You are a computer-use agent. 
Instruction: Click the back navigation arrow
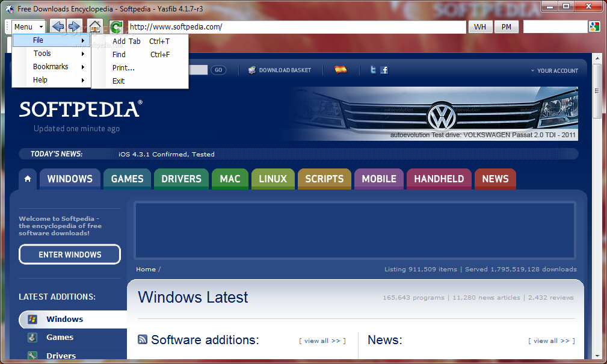[58, 26]
